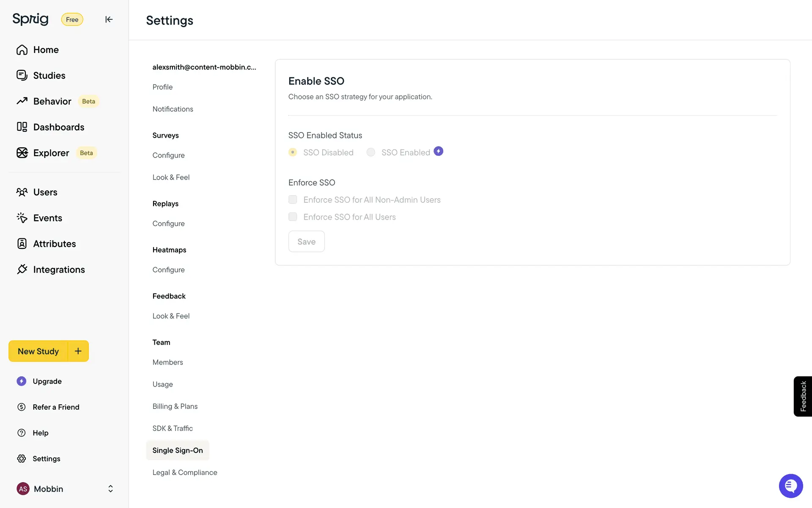Check Enforce SSO for All Non-Admin Users
Viewport: 812px width, 508px height.
[x=293, y=200]
